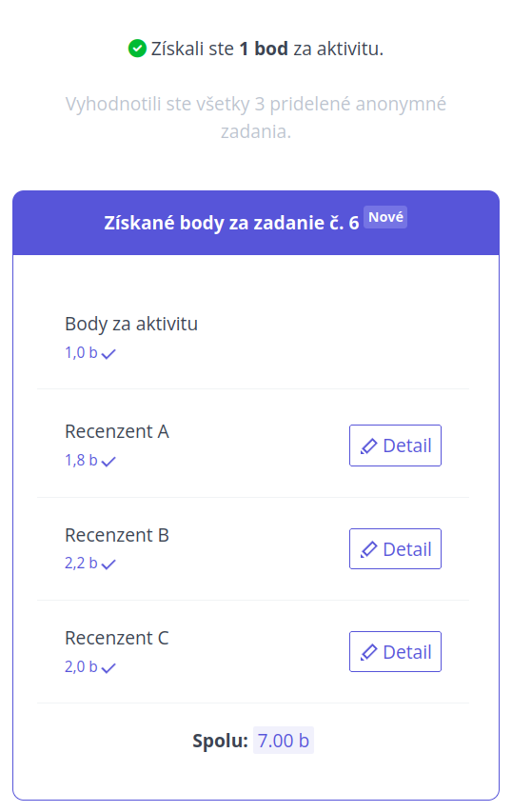Click the Recenzent A label
Viewport: 512px width, 812px height.
point(117,431)
